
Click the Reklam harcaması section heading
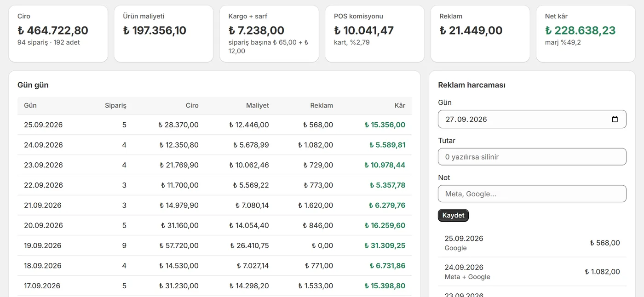(472, 85)
